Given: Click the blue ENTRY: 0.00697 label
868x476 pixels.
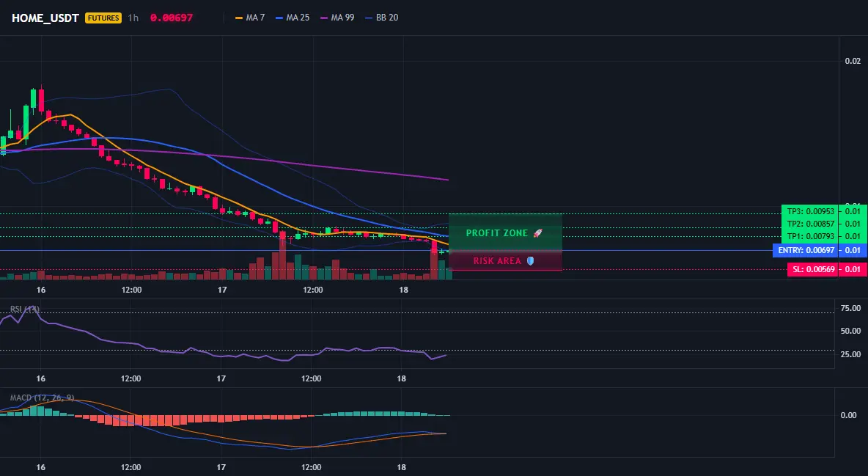Looking at the screenshot, I should pos(806,250).
